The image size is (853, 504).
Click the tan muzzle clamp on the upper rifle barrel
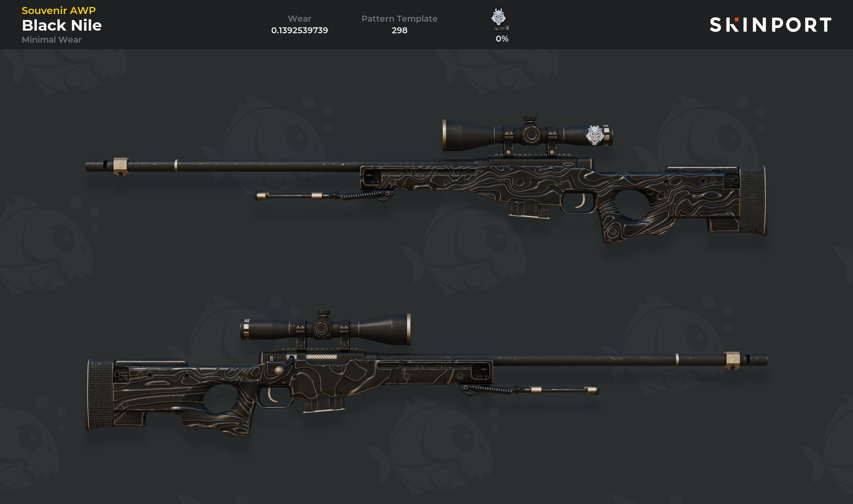pyautogui.click(x=121, y=166)
